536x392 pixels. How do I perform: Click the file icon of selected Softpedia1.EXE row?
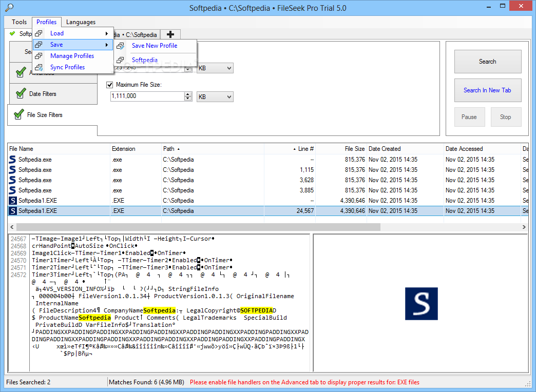point(13,211)
